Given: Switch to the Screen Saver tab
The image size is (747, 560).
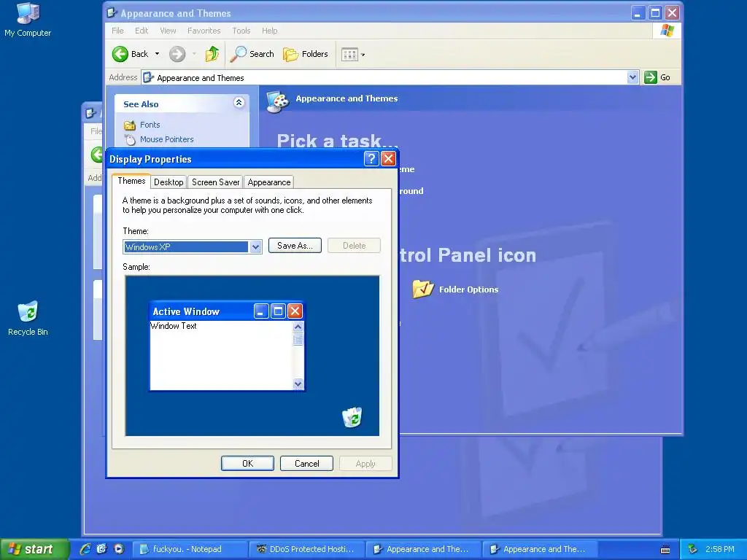Looking at the screenshot, I should pyautogui.click(x=215, y=182).
